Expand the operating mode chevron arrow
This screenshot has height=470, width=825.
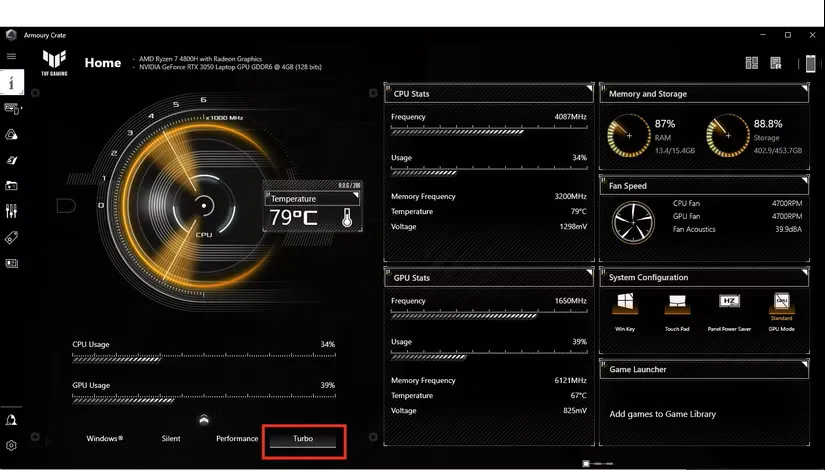pyautogui.click(x=204, y=419)
